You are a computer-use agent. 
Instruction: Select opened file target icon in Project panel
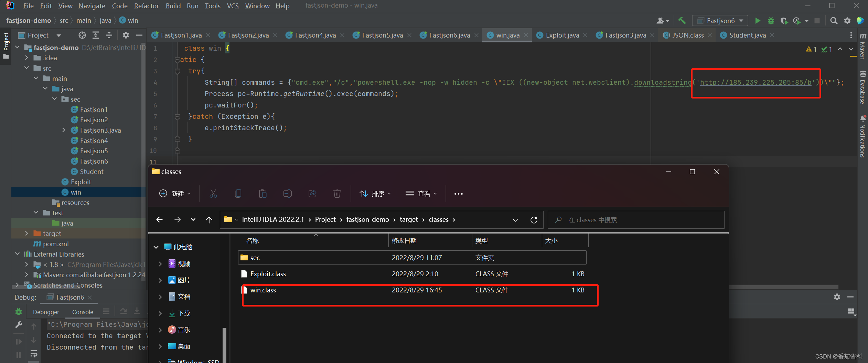[x=82, y=35]
